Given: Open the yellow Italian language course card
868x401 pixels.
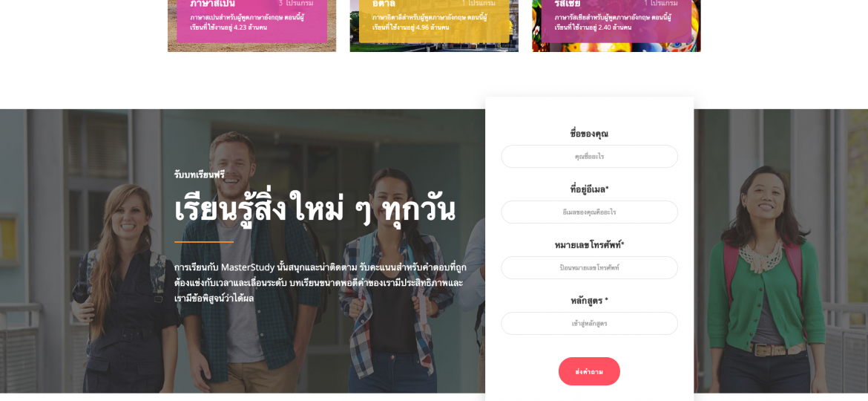Looking at the screenshot, I should [x=434, y=25].
